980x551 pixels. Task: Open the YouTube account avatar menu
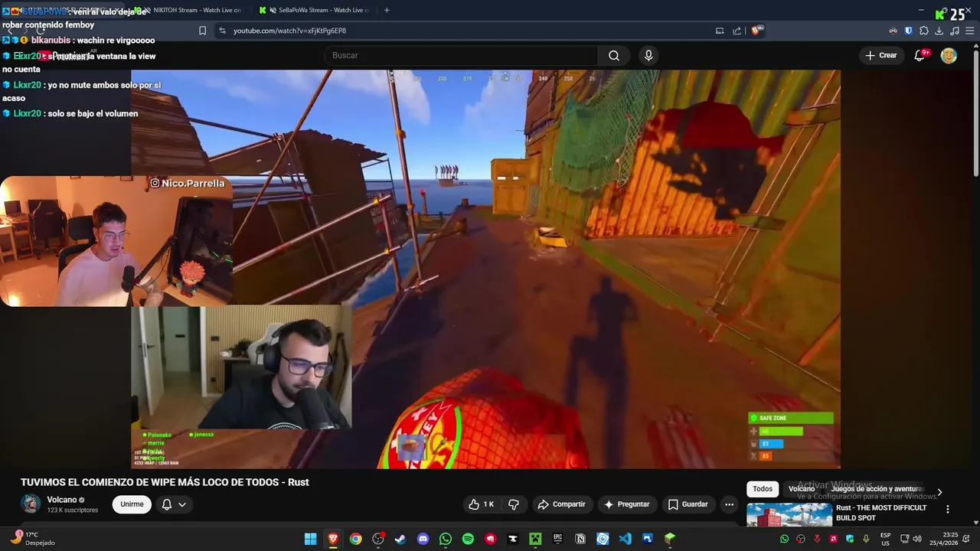point(949,55)
